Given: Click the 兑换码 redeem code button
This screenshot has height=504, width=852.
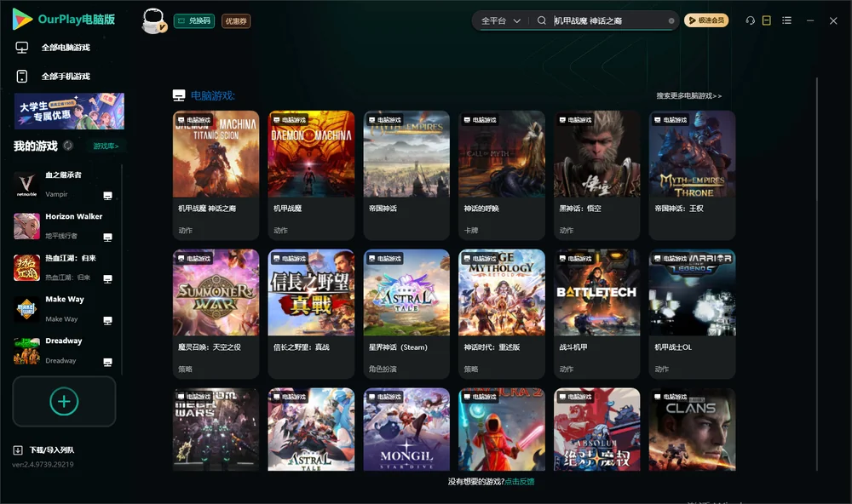Looking at the screenshot, I should (194, 21).
